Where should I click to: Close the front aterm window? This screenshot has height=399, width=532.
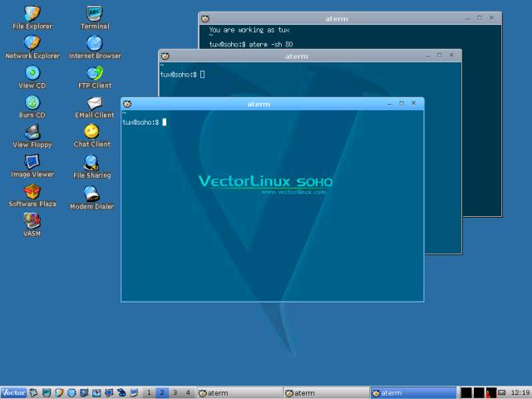pyautogui.click(x=413, y=103)
